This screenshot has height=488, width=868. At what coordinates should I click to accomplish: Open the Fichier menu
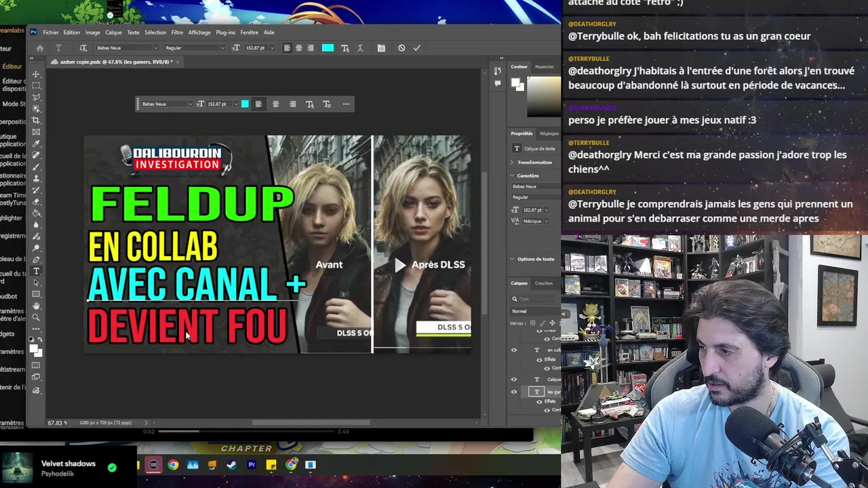click(x=50, y=33)
